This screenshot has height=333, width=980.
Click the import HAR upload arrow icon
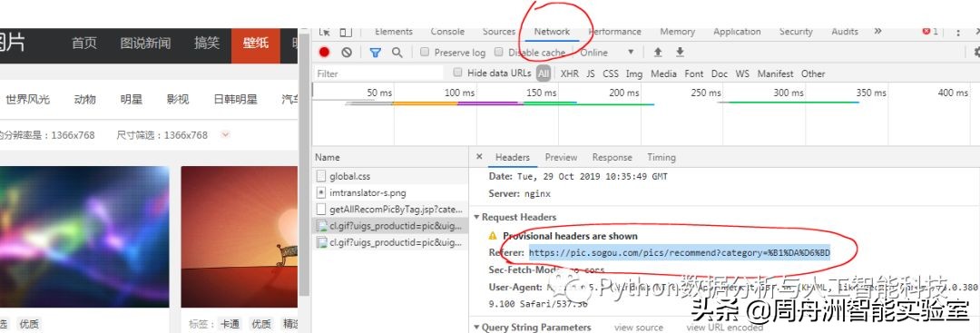pos(658,53)
